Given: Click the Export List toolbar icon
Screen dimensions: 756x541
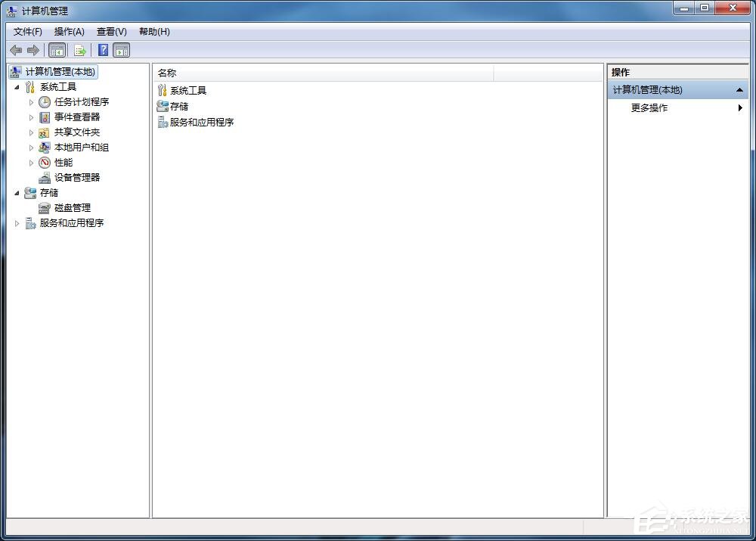Looking at the screenshot, I should (80, 50).
